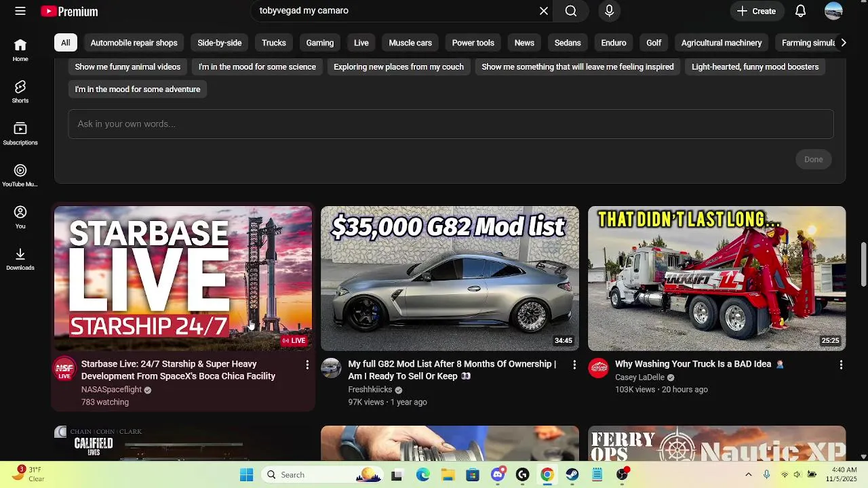Choose 'I'm in the mood for some science'

257,67
